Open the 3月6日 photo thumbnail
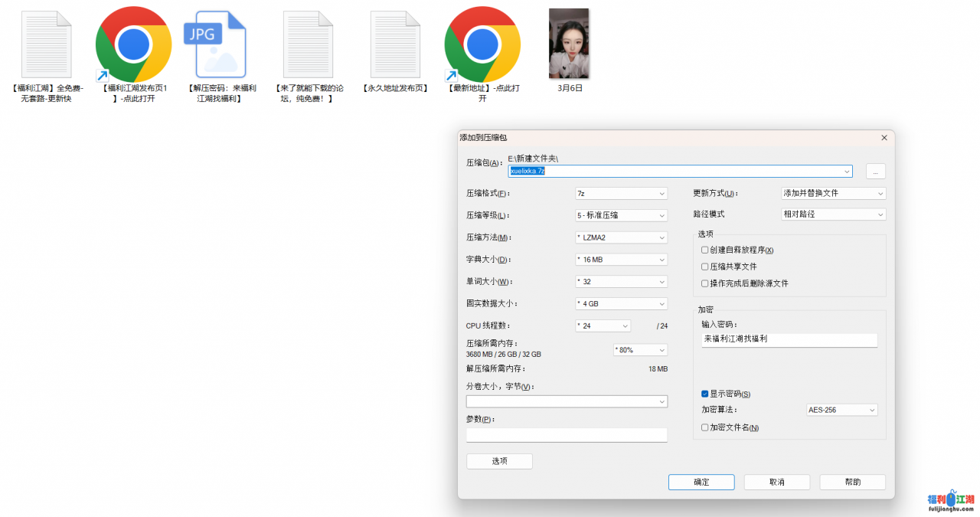Screen dimensions: 980x517 click(569, 44)
